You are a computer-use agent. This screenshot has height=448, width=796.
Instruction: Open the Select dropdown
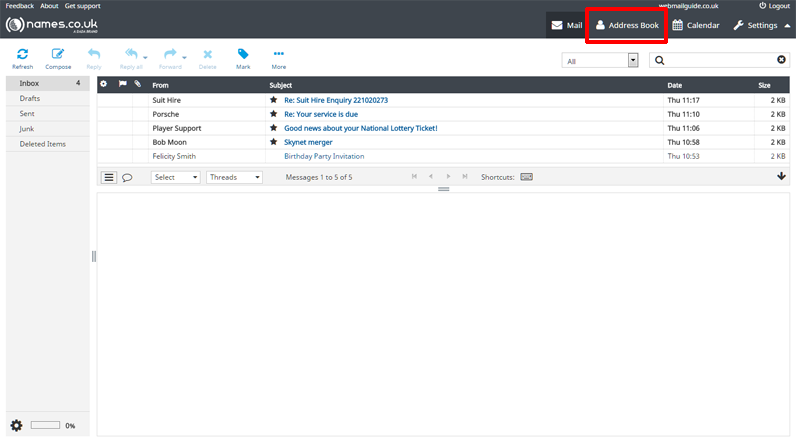click(x=176, y=177)
